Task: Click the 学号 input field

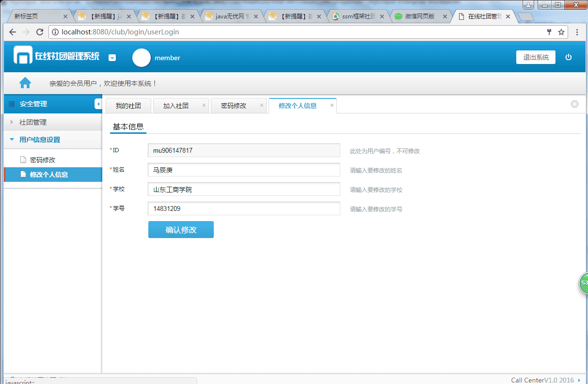Action: coord(244,209)
